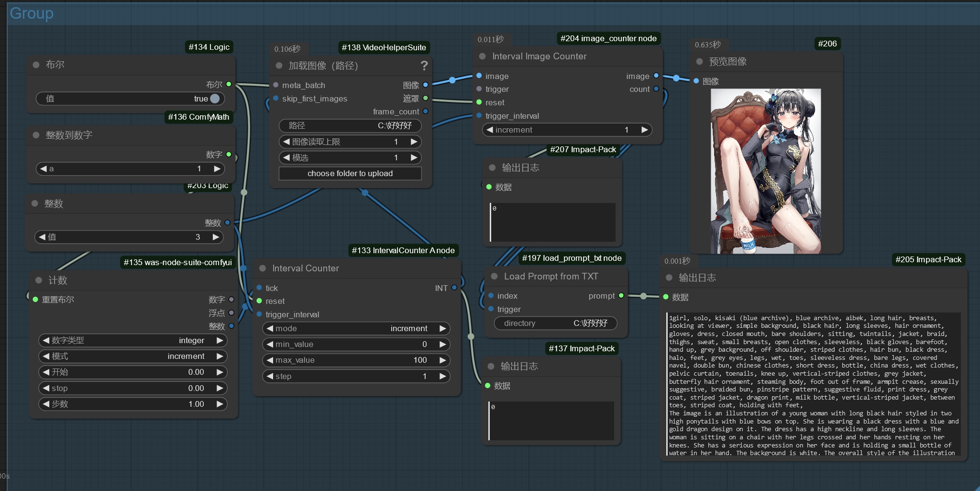Increase min_value with right arrow
This screenshot has width=980, height=491.
tap(443, 344)
